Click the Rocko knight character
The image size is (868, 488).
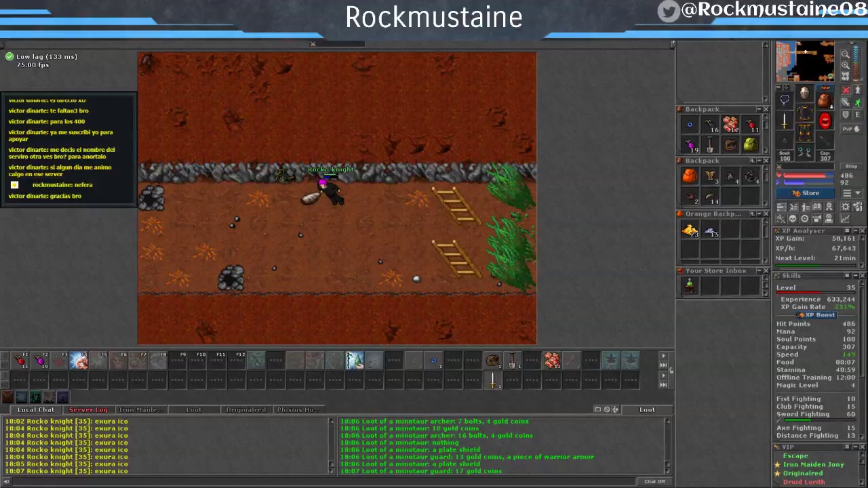331,192
